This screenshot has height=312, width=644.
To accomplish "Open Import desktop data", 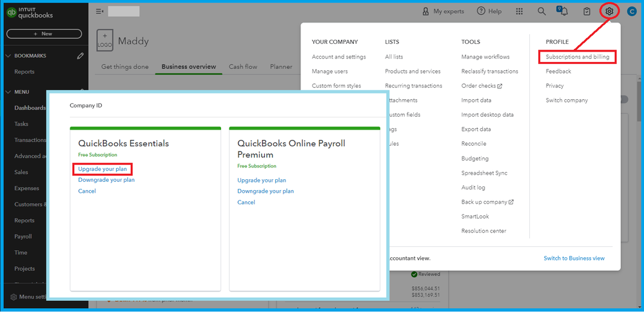I will point(487,115).
